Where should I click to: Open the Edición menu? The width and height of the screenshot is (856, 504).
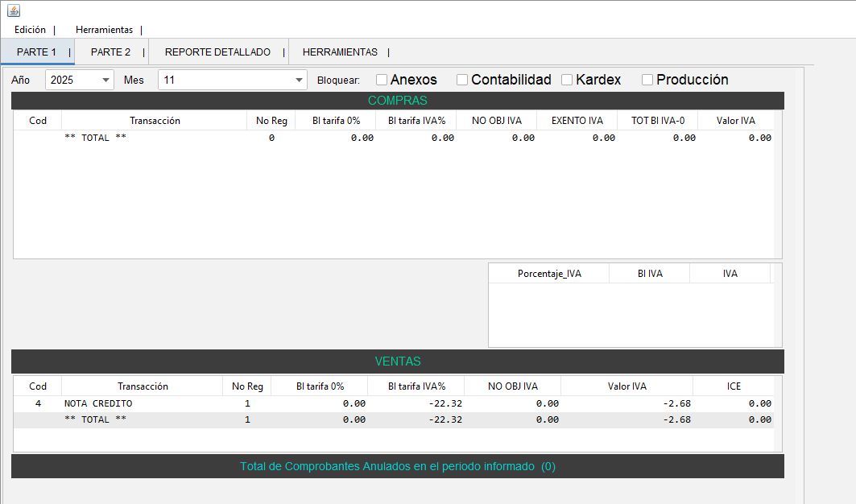[x=31, y=30]
